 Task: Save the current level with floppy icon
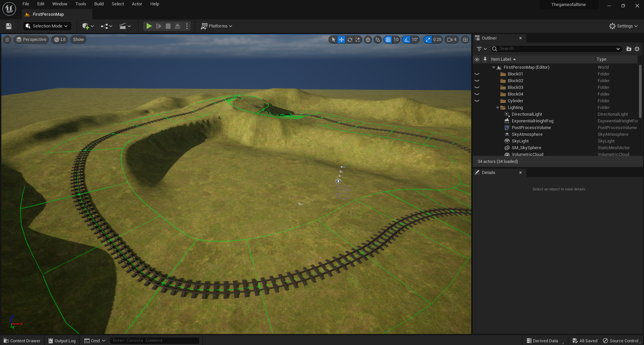9,26
